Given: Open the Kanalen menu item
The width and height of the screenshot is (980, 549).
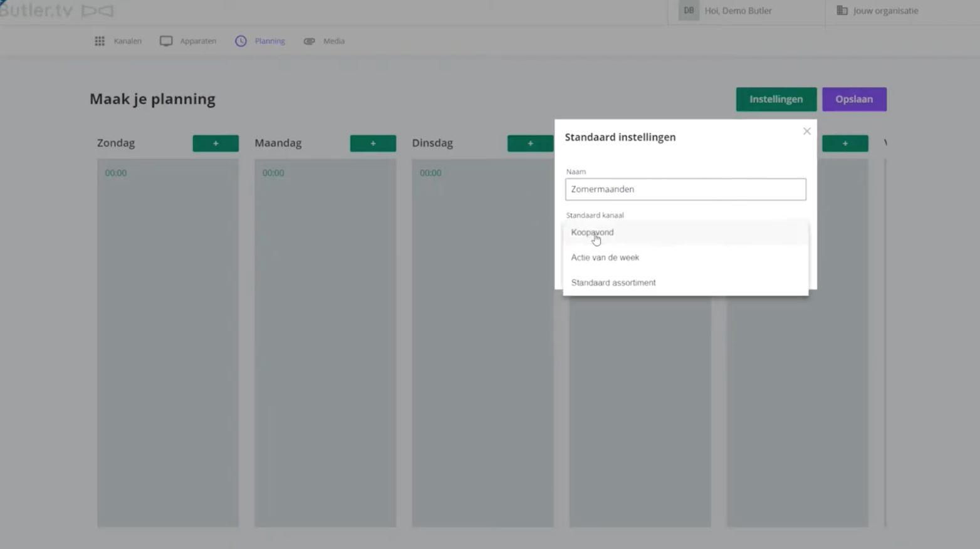Looking at the screenshot, I should click(x=127, y=41).
